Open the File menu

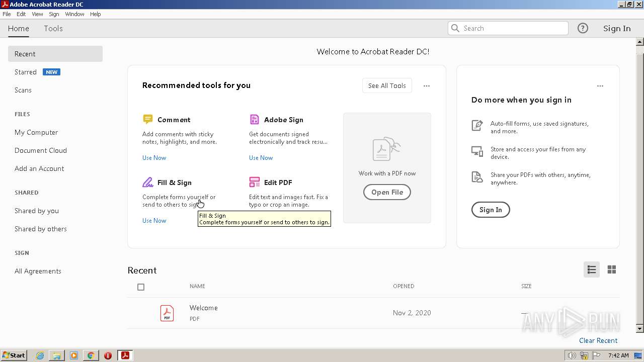point(7,14)
